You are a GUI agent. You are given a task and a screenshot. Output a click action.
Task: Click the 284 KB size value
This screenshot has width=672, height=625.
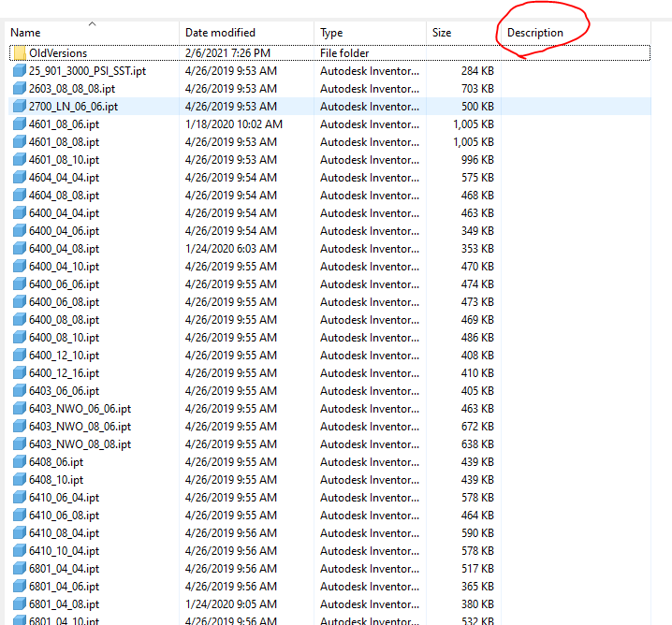coord(477,71)
